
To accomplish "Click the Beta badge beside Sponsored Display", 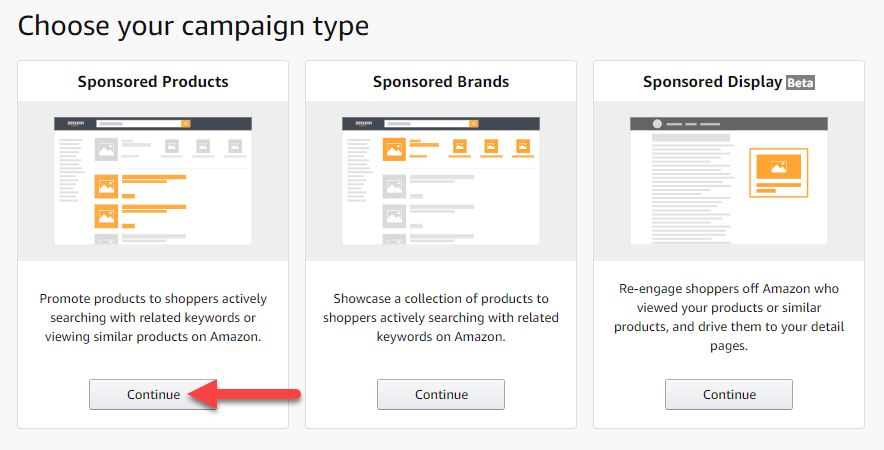I will click(800, 83).
